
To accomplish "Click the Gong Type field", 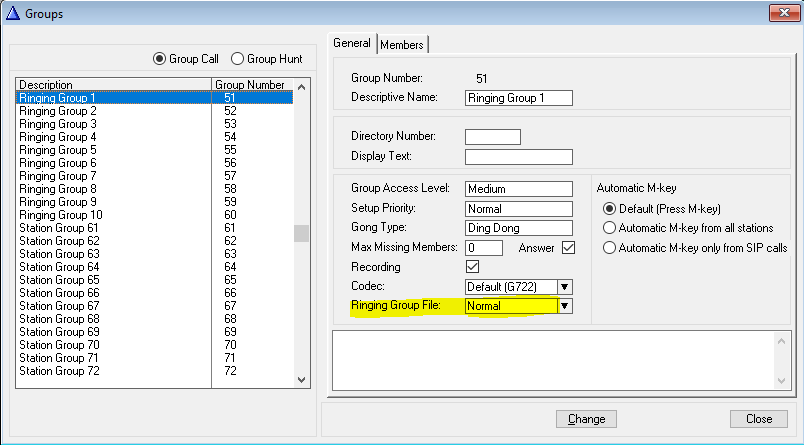I will [519, 228].
